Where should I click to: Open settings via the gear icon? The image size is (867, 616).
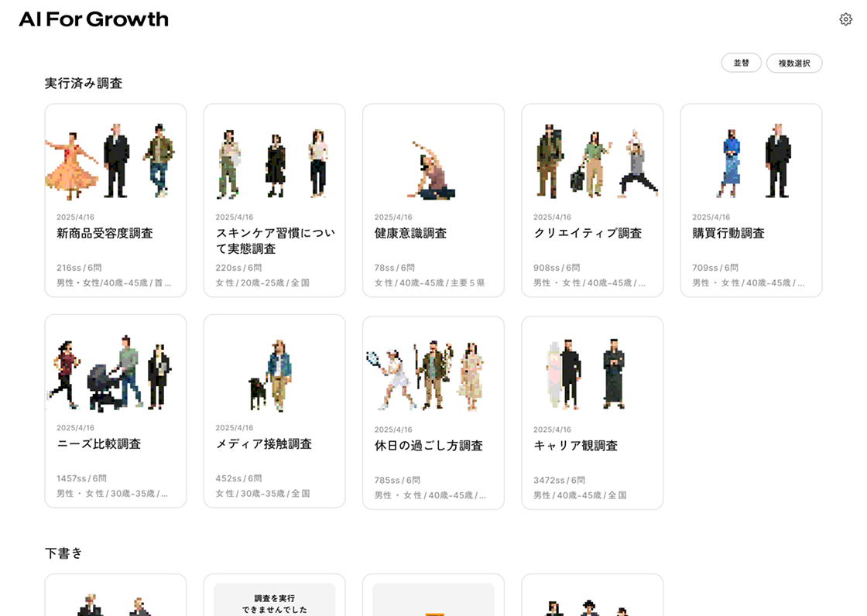845,19
